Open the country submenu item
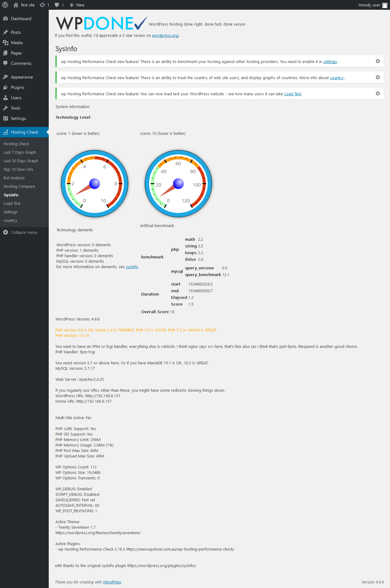Image resolution: width=390 pixels, height=588 pixels. coord(10,220)
